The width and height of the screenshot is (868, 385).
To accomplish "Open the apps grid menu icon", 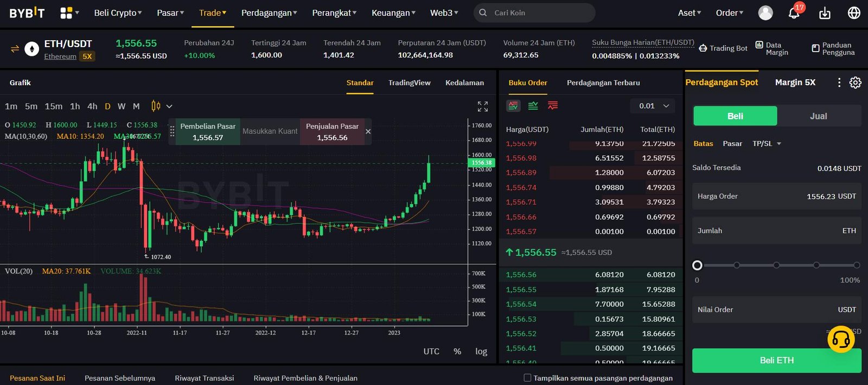I will point(66,13).
